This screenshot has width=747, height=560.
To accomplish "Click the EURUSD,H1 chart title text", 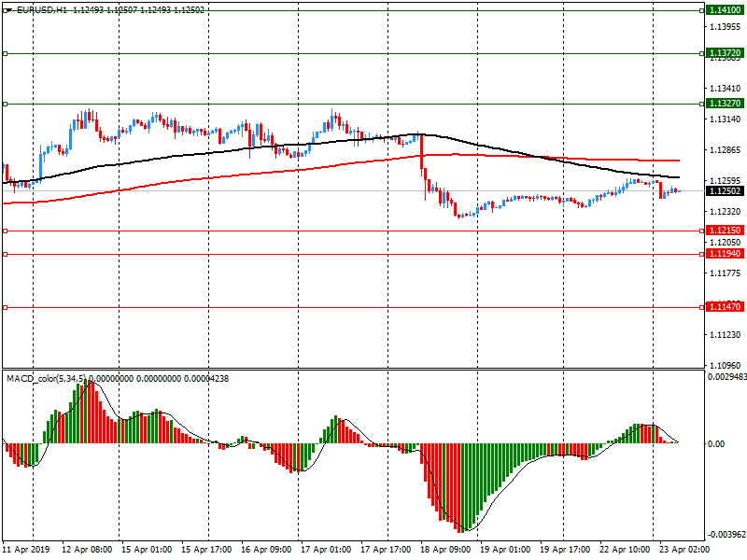I will pos(41,9).
